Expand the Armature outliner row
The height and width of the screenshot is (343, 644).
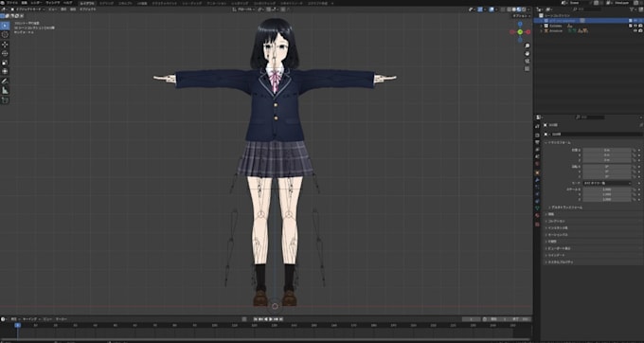542,31
